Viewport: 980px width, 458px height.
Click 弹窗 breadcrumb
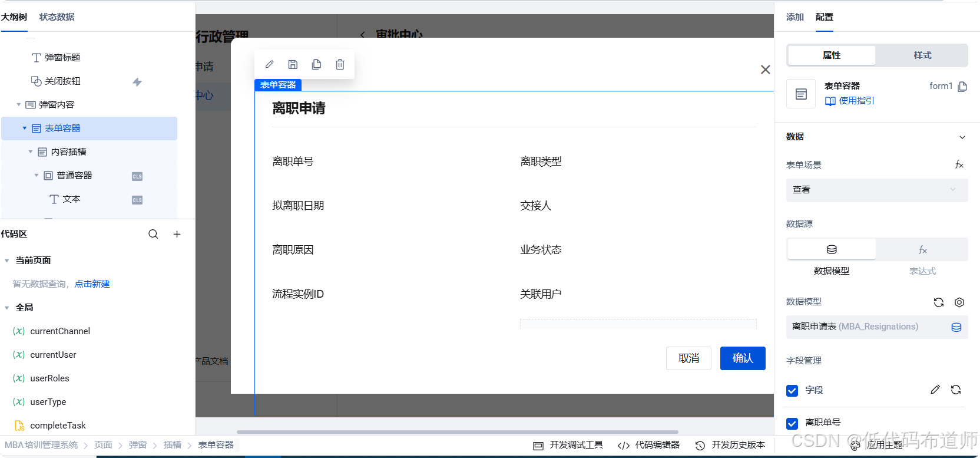point(138,445)
